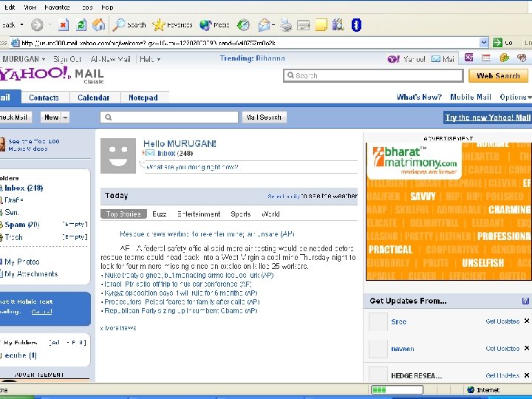Remove naveen from updates list
The width and height of the screenshot is (532, 399).
point(527,348)
